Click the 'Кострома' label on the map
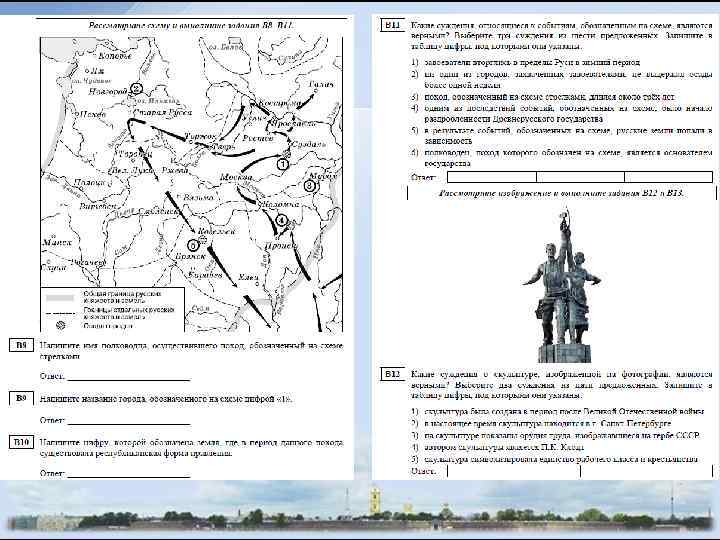The height and width of the screenshot is (540, 720). (279, 103)
